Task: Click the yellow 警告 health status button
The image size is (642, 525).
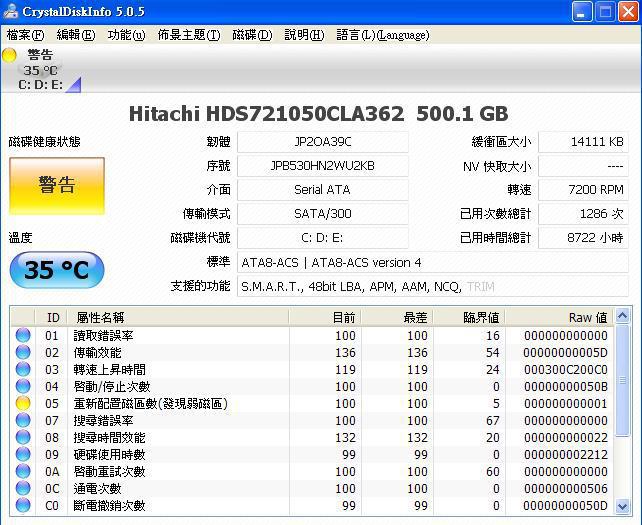Action: pyautogui.click(x=57, y=186)
